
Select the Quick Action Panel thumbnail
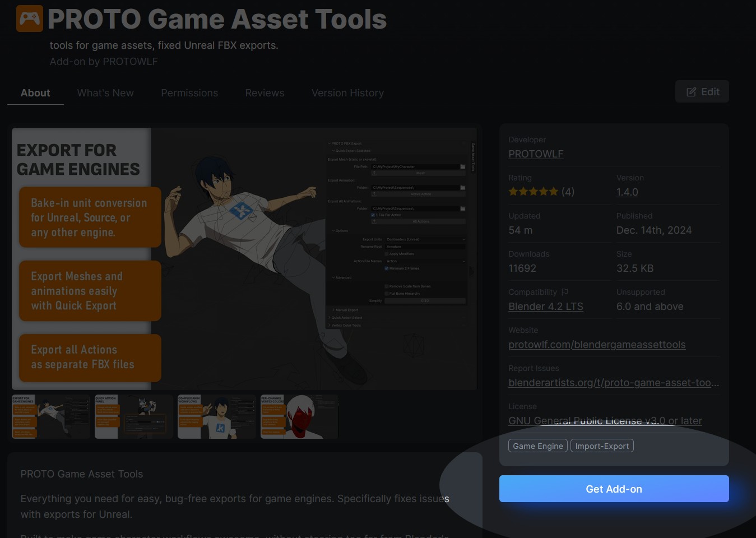[133, 416]
